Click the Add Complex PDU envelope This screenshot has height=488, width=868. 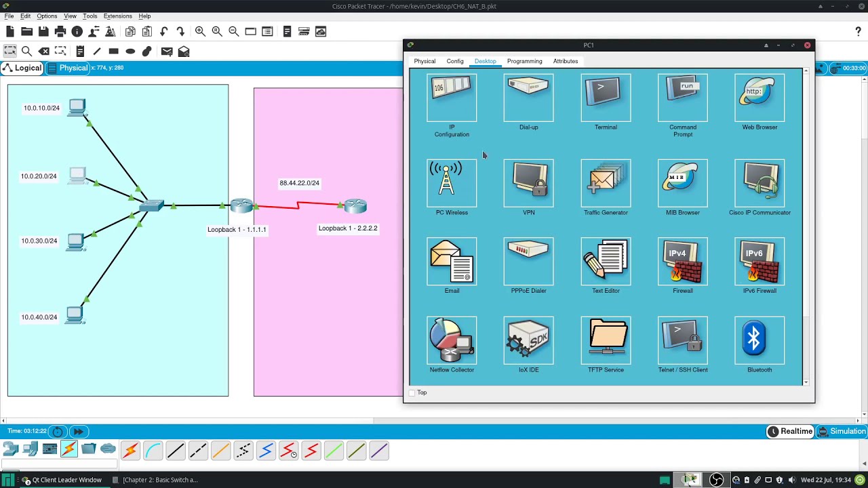pos(184,51)
